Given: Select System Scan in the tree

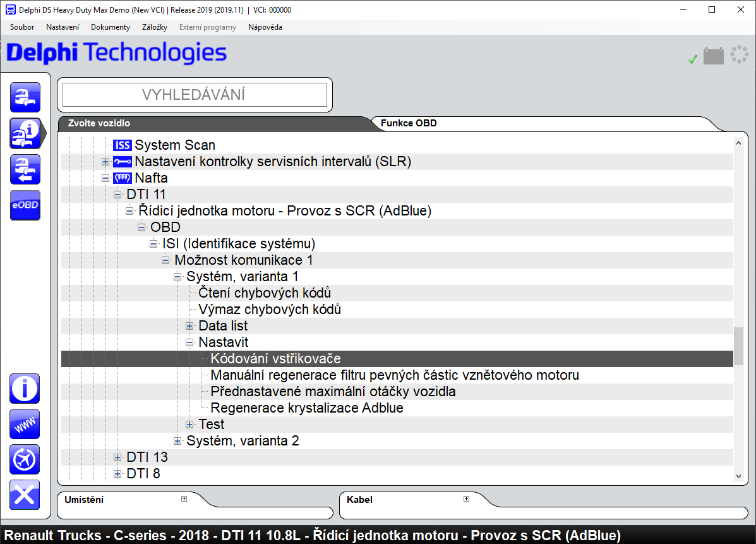Looking at the screenshot, I should pos(175,145).
